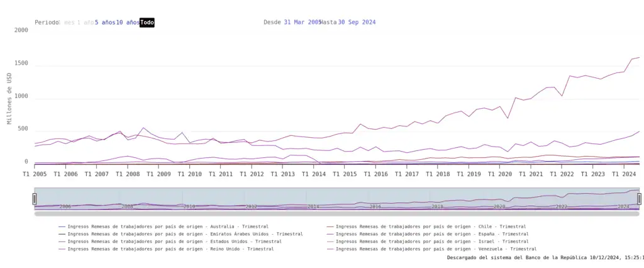Click the left handle of range navigator
The image size is (644, 268).
pyautogui.click(x=35, y=199)
